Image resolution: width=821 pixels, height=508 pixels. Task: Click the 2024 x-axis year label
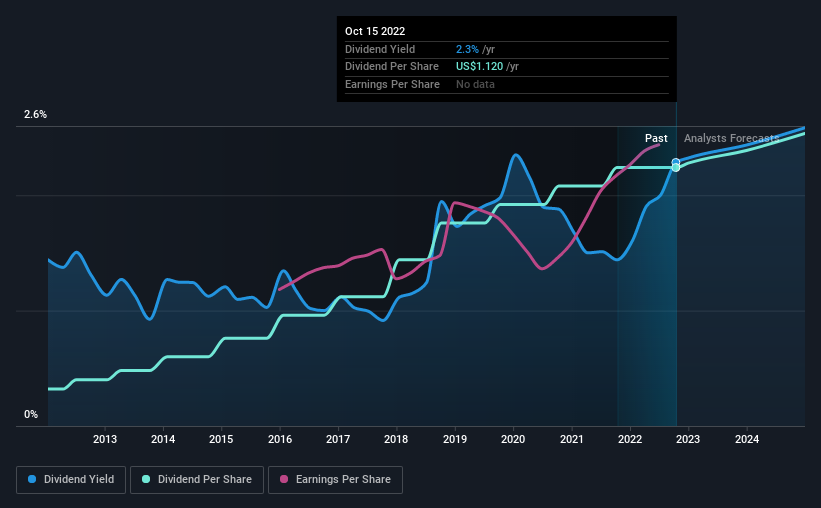click(x=747, y=439)
